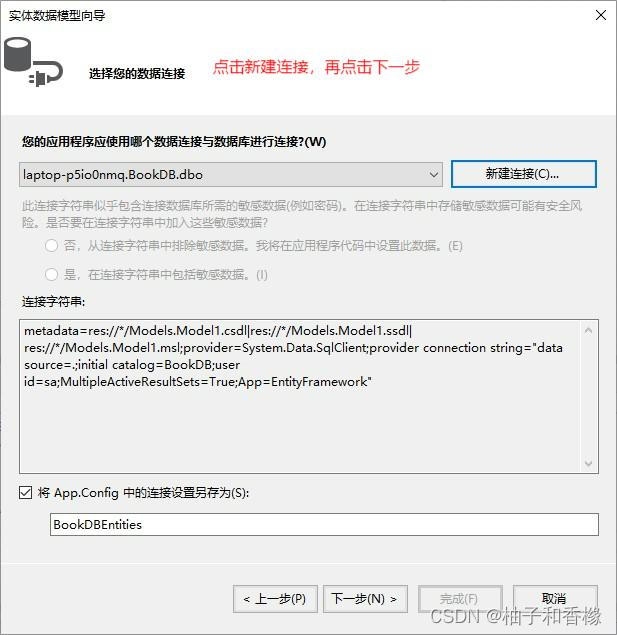Select the 否 exclude sensitive data radio
The width and height of the screenshot is (617, 635).
(x=51, y=245)
